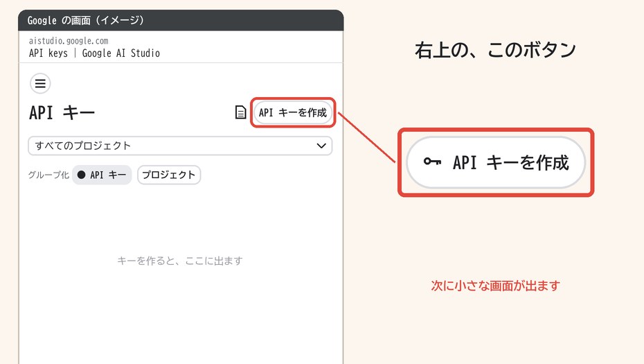644x364 pixels.
Task: Click the aistudio.google.com address text
Action: (69, 41)
